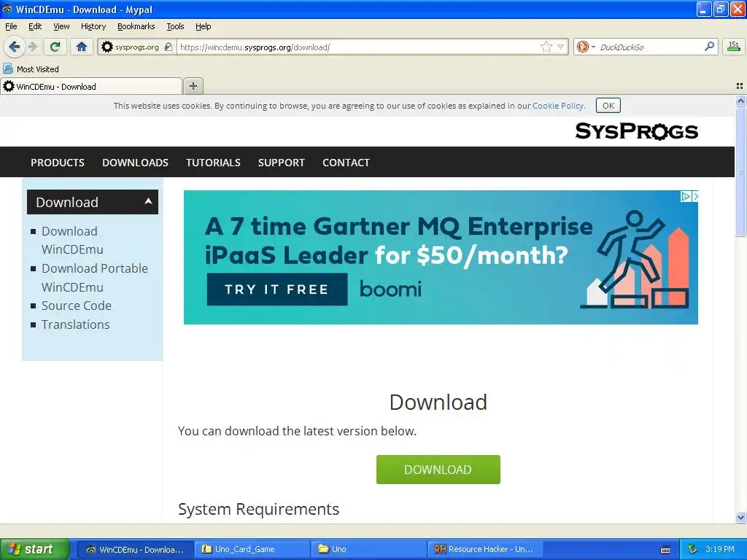This screenshot has height=560, width=747.
Task: Switch to WinCDEmu taskbar button
Action: pyautogui.click(x=135, y=549)
